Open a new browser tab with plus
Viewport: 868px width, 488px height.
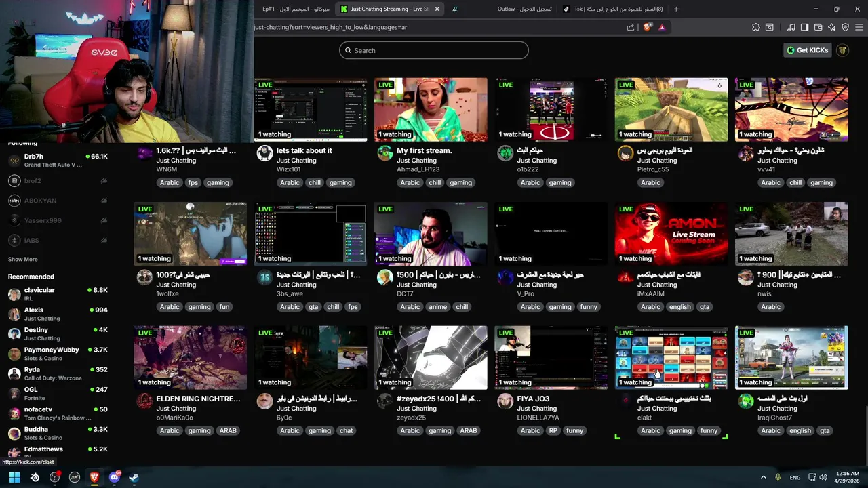(x=676, y=9)
